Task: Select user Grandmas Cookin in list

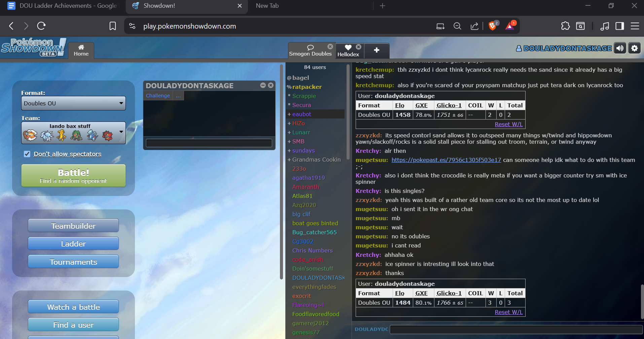Action: click(x=315, y=160)
